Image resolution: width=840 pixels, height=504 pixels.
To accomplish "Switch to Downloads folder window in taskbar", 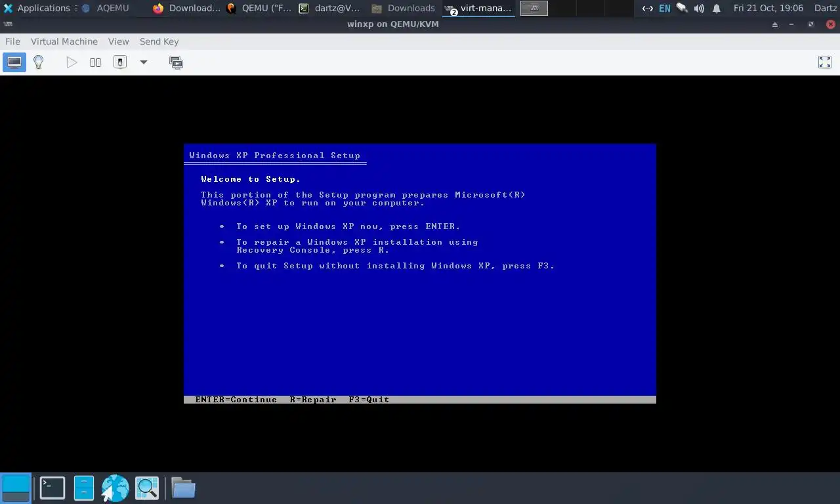I will tap(403, 8).
